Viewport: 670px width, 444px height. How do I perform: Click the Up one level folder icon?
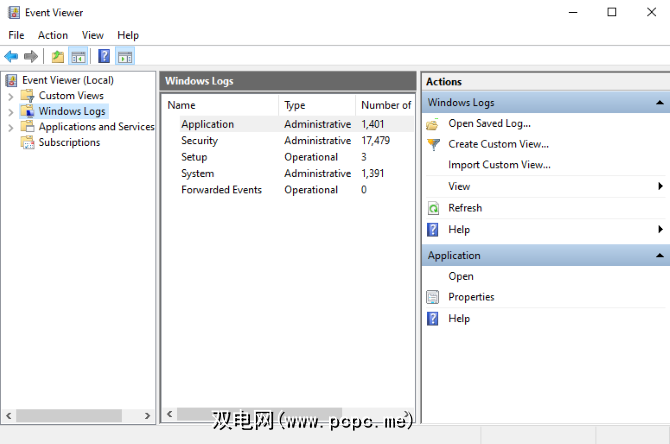58,56
